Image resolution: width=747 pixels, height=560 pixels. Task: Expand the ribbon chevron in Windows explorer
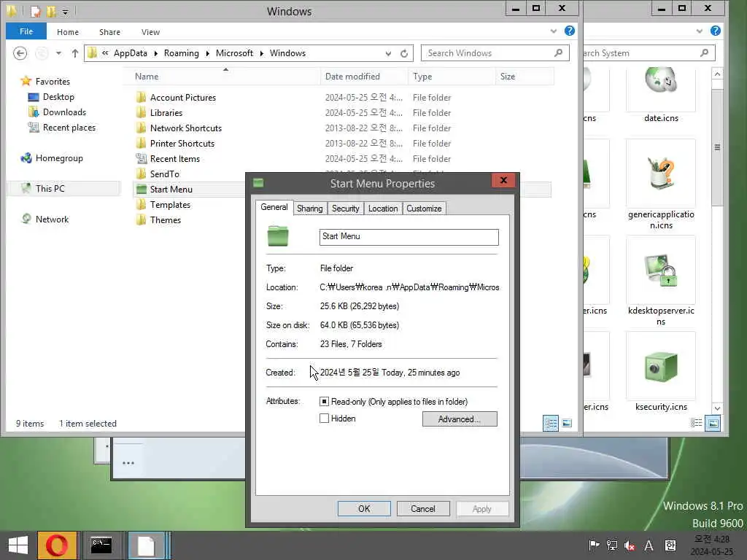coord(553,31)
